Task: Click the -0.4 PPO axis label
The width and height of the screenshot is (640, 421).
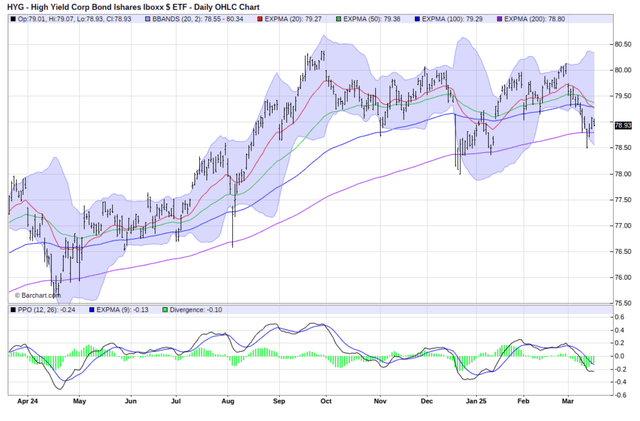Action: (x=620, y=382)
